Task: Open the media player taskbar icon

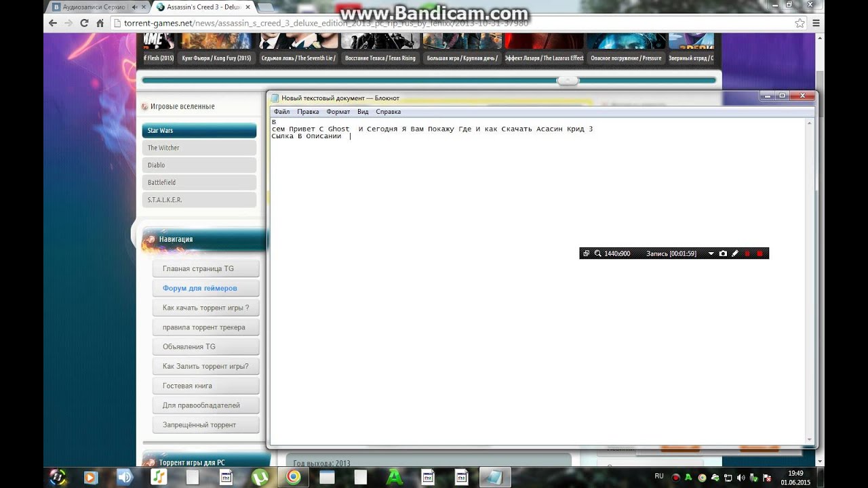Action: coord(91,476)
